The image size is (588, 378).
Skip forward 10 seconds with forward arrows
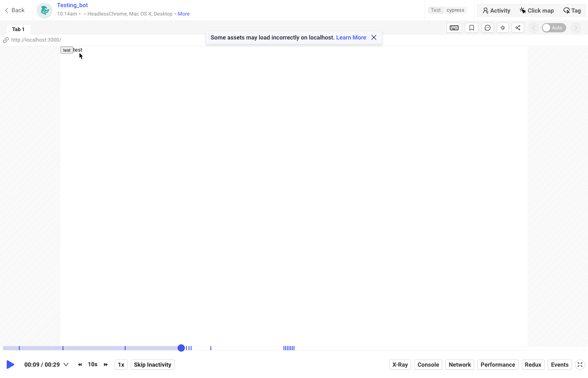click(106, 365)
